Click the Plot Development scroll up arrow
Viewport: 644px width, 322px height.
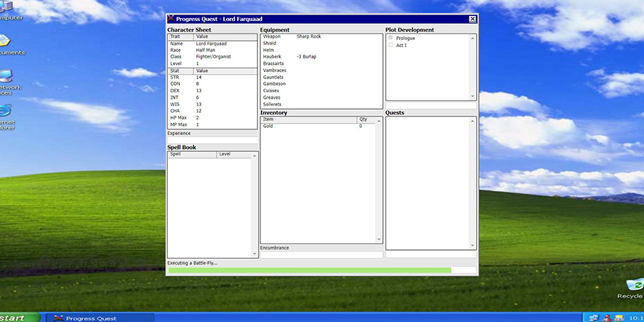[472, 39]
